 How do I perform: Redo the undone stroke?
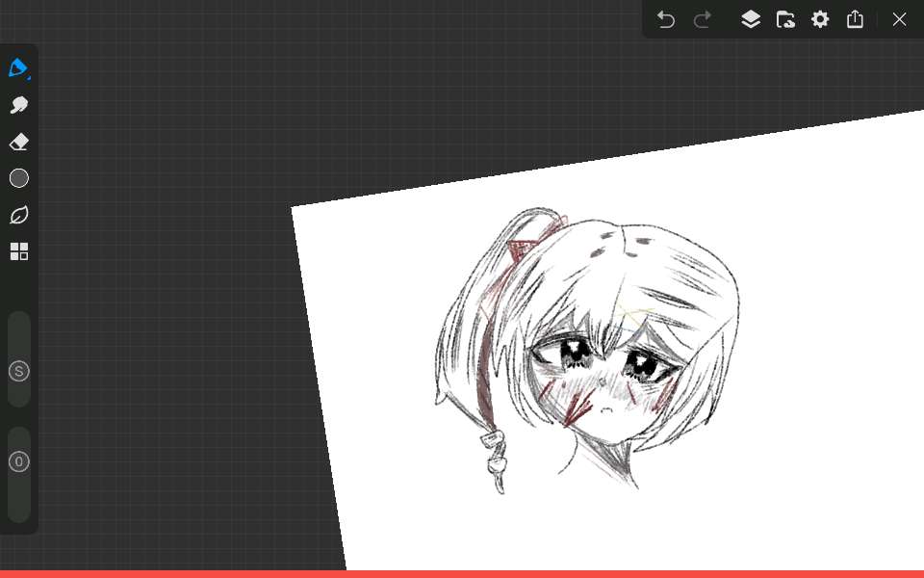pos(703,19)
